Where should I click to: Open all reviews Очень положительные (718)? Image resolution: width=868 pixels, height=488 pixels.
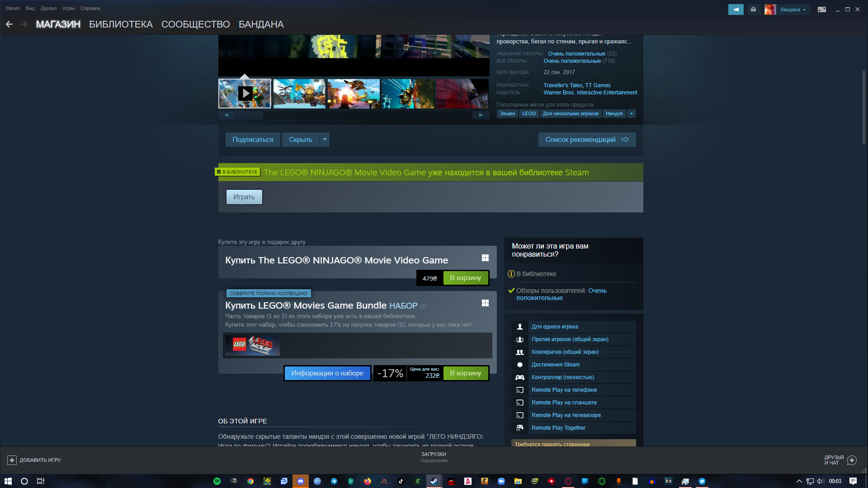pyautogui.click(x=572, y=61)
